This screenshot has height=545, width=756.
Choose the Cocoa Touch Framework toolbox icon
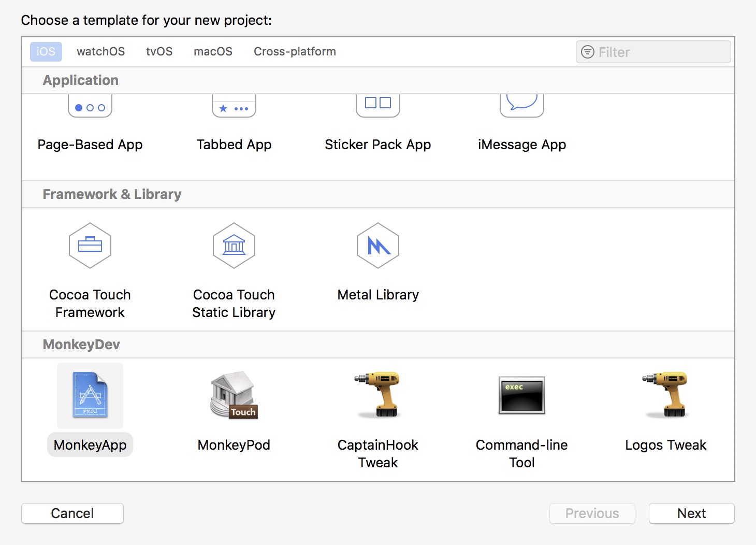90,246
